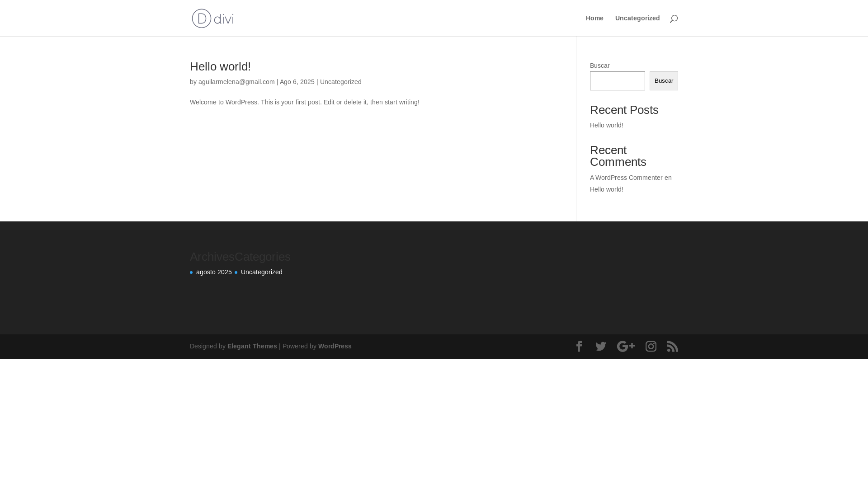Open the header search icon

click(674, 19)
